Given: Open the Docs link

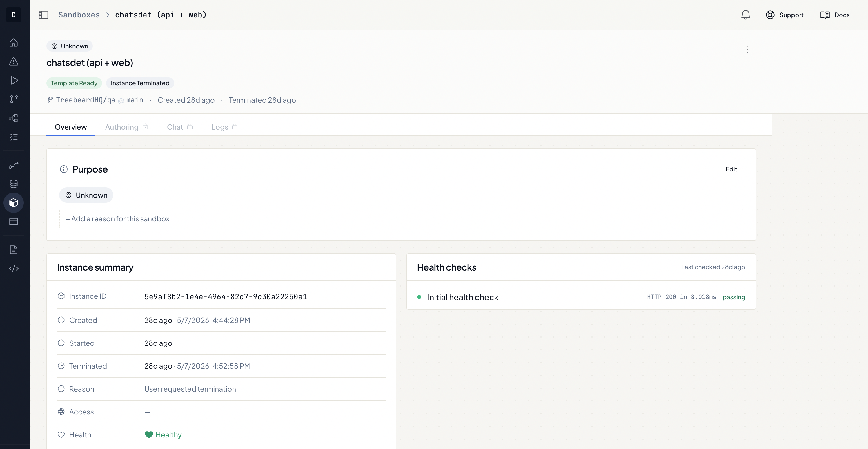Looking at the screenshot, I should coord(835,15).
